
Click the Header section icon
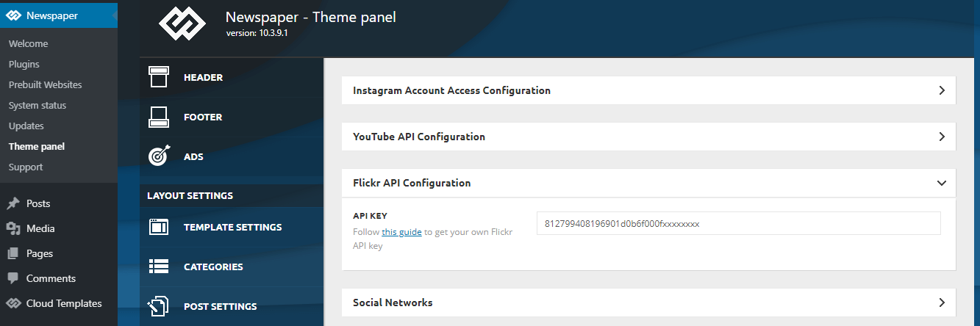coord(159,77)
